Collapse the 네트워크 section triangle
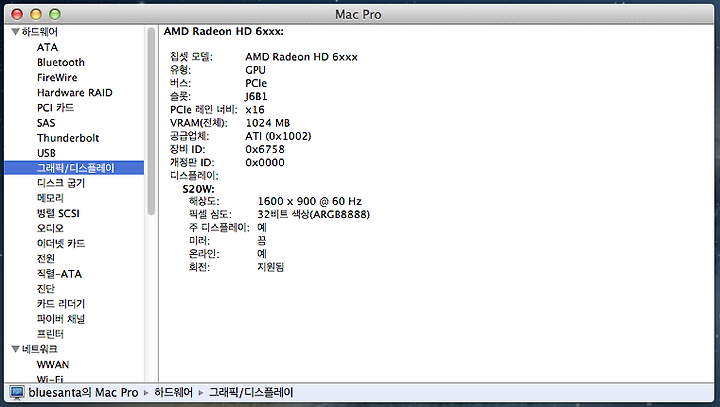The image size is (720, 407). pyautogui.click(x=15, y=349)
